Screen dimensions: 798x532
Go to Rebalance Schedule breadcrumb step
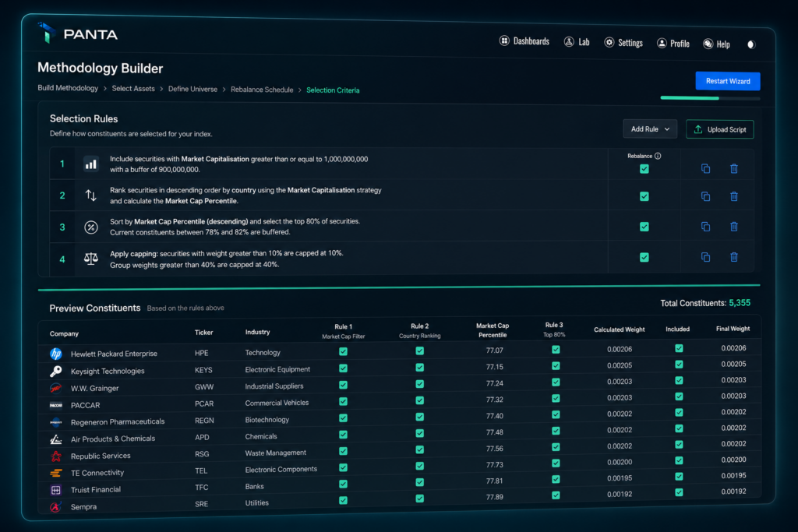(262, 90)
